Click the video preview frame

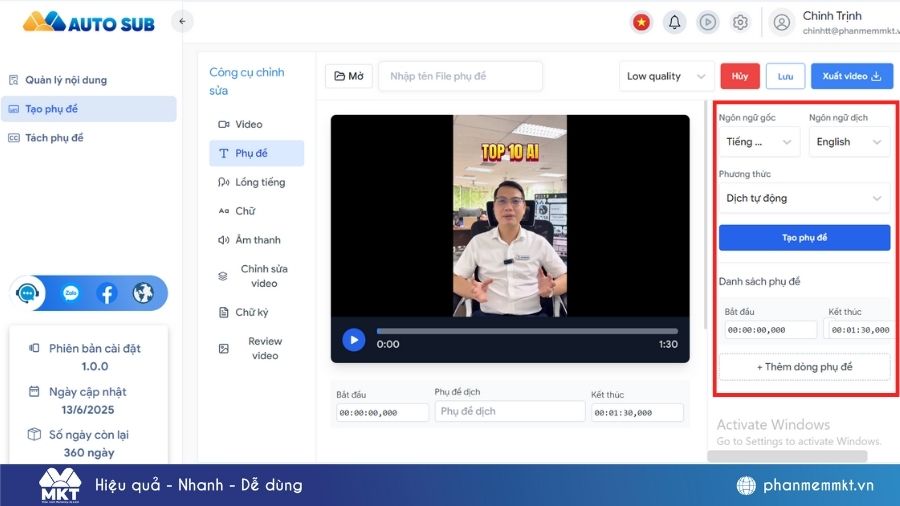click(510, 216)
